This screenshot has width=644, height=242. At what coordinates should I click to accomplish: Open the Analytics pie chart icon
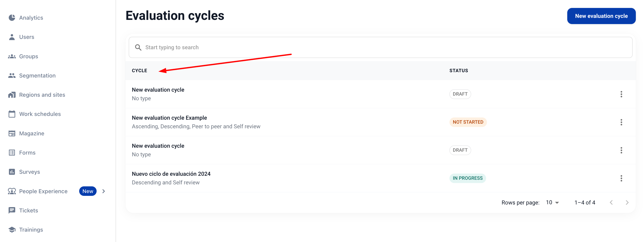click(12, 17)
